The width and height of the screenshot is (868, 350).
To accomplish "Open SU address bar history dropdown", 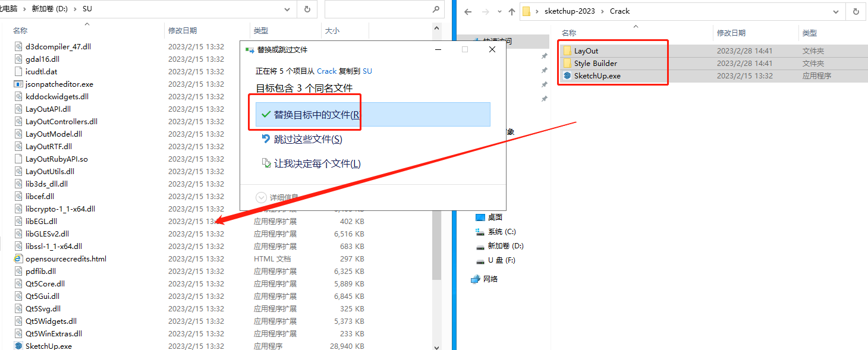I will (x=288, y=10).
